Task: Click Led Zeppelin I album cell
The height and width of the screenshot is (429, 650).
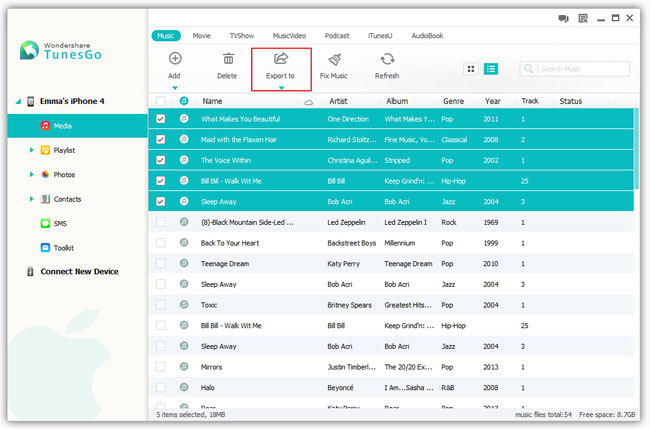Action: (x=405, y=222)
